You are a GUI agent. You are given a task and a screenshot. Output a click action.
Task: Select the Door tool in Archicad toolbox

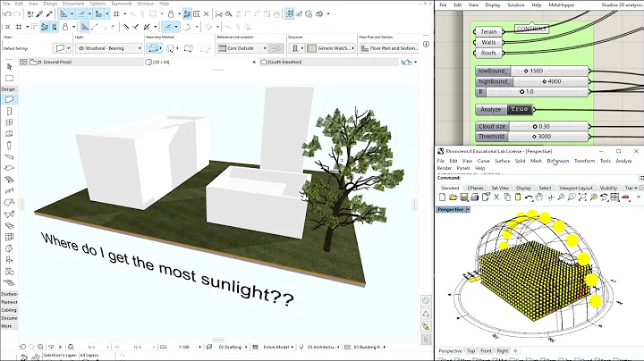coord(9,111)
